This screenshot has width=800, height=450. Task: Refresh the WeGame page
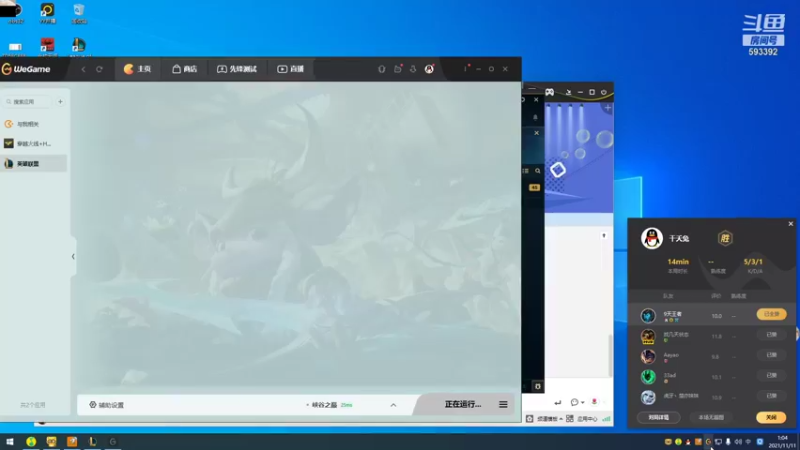pyautogui.click(x=99, y=69)
